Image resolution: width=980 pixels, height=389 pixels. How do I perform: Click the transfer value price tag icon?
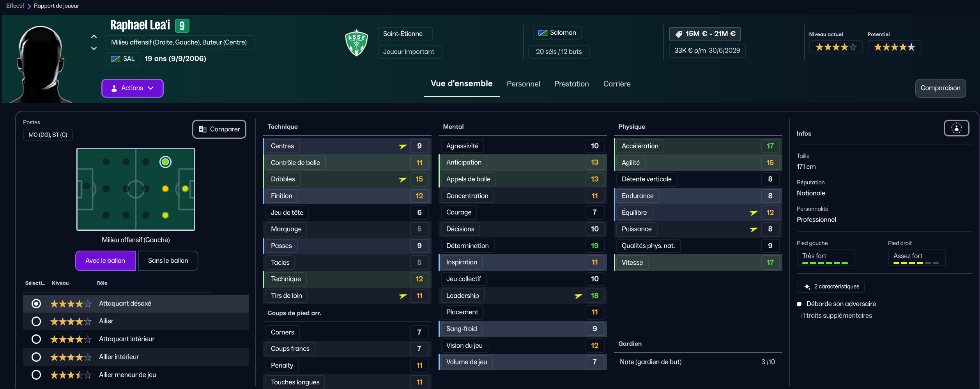[x=679, y=34]
